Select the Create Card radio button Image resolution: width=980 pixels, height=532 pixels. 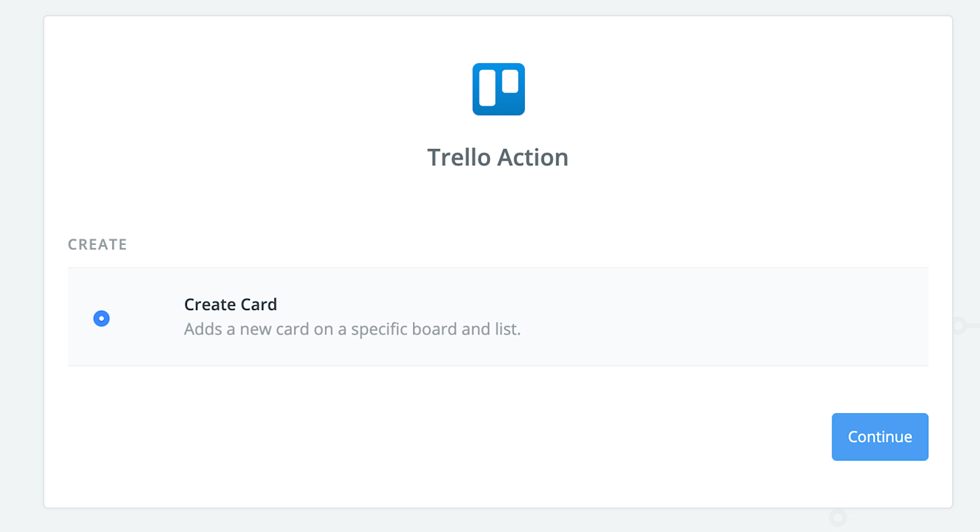(x=101, y=318)
